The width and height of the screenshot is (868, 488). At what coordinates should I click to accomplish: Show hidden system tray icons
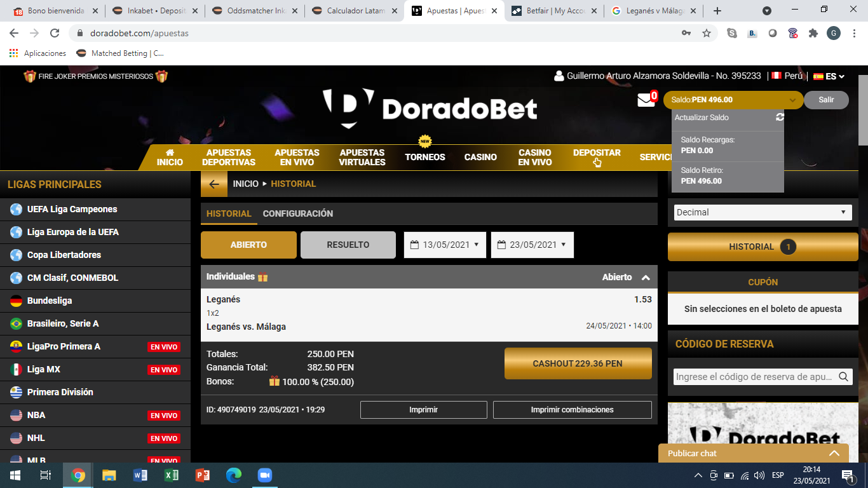click(x=698, y=475)
